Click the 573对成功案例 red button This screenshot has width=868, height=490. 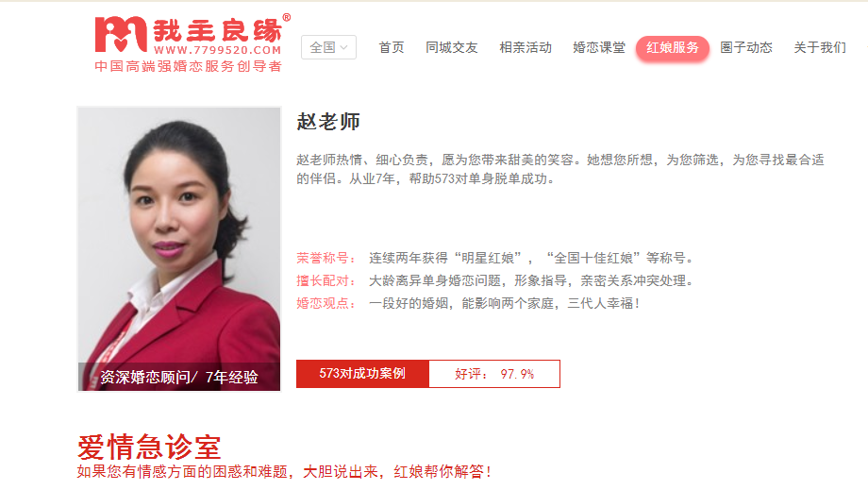pyautogui.click(x=362, y=374)
